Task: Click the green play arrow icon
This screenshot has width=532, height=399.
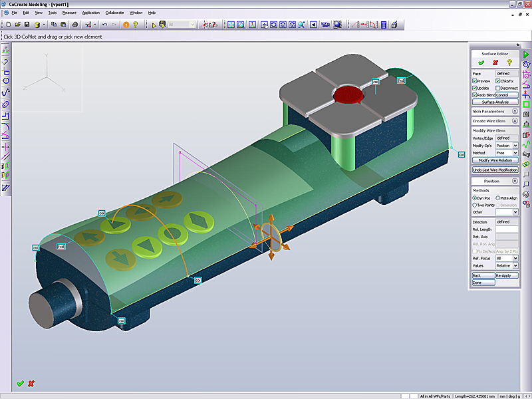Action: 526,54
